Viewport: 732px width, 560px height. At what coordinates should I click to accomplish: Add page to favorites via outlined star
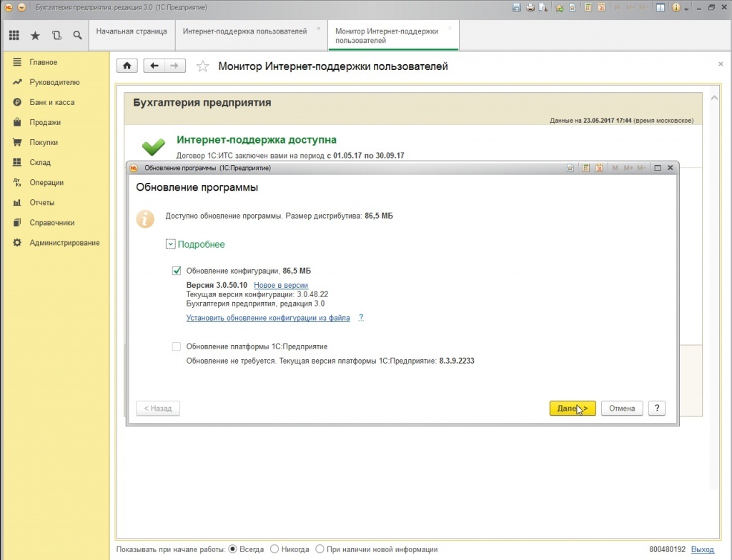[x=203, y=66]
